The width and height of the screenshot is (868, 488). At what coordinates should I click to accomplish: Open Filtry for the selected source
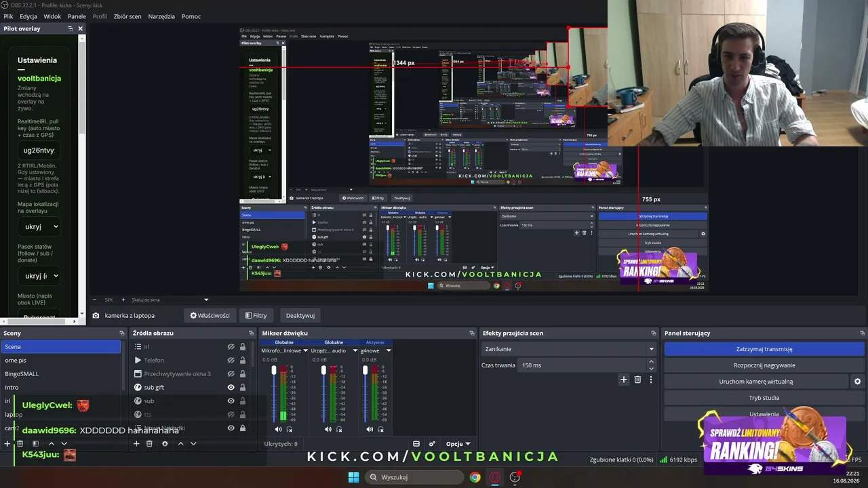click(256, 315)
